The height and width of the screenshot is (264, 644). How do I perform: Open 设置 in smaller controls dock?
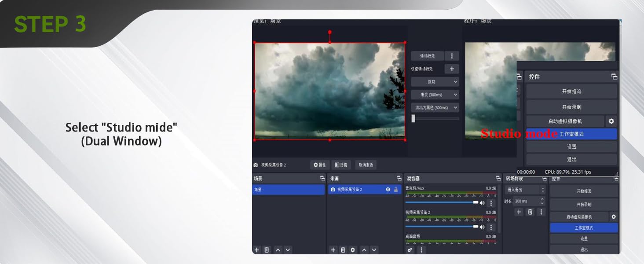pos(584,238)
